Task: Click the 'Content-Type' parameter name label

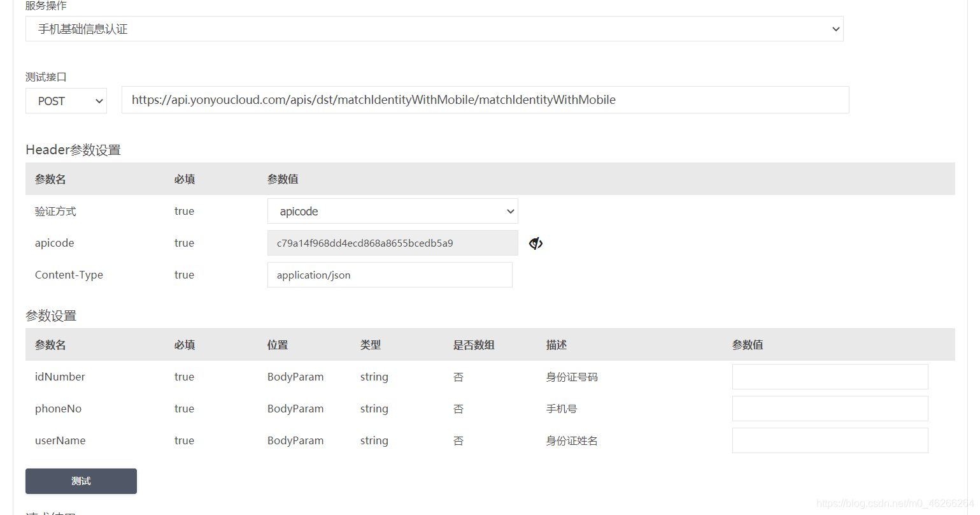Action: pos(69,275)
